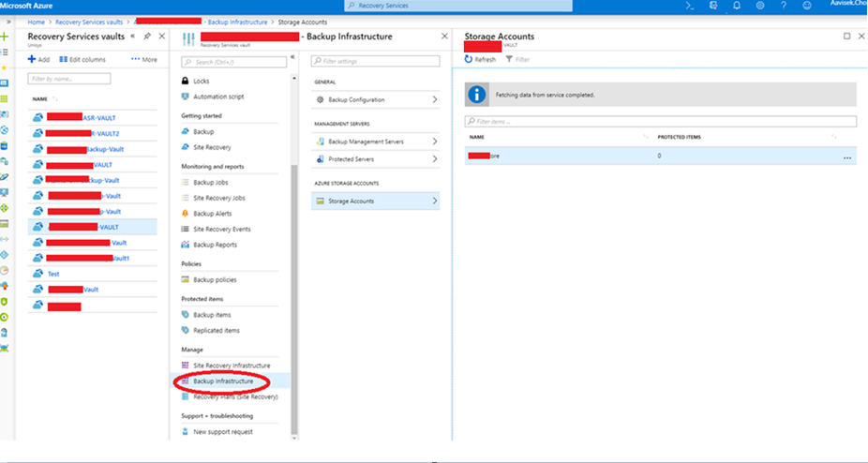Collapse the Recovery Services vaults blade
This screenshot has width=868, height=463.
pos(133,36)
